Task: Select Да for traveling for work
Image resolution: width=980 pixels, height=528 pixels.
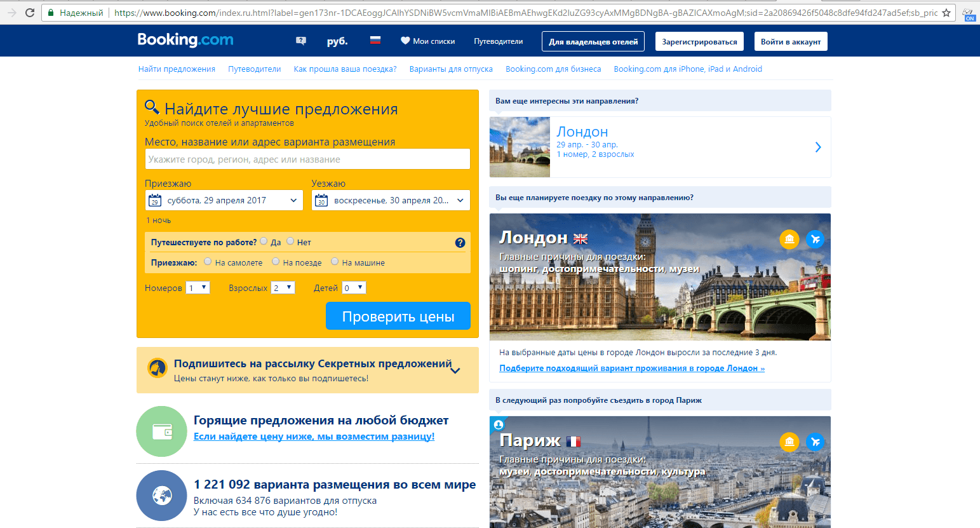Action: tap(264, 241)
